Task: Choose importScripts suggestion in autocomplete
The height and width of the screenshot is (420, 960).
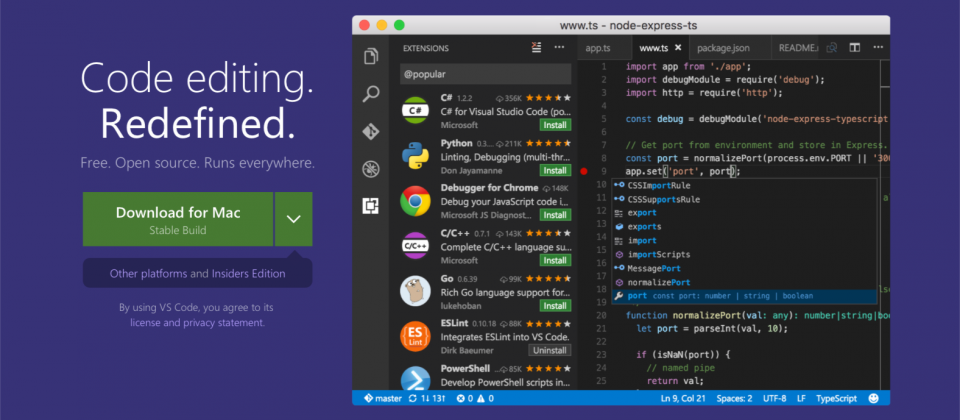Action: pyautogui.click(x=744, y=254)
